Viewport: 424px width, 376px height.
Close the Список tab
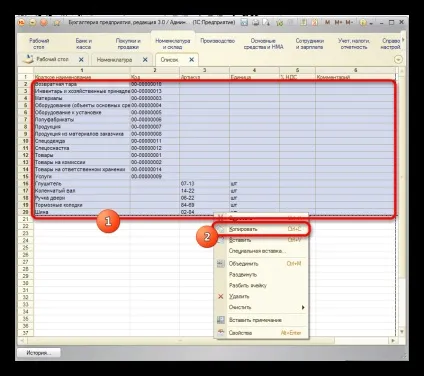191,60
